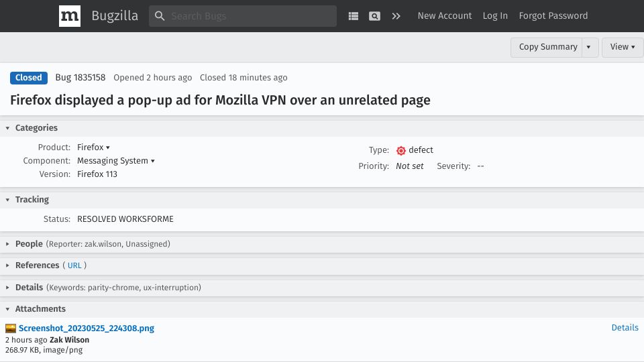Viewport: 644px width, 362px height.
Task: Click the 'Opened 2 hours ago' text
Action: [x=153, y=78]
